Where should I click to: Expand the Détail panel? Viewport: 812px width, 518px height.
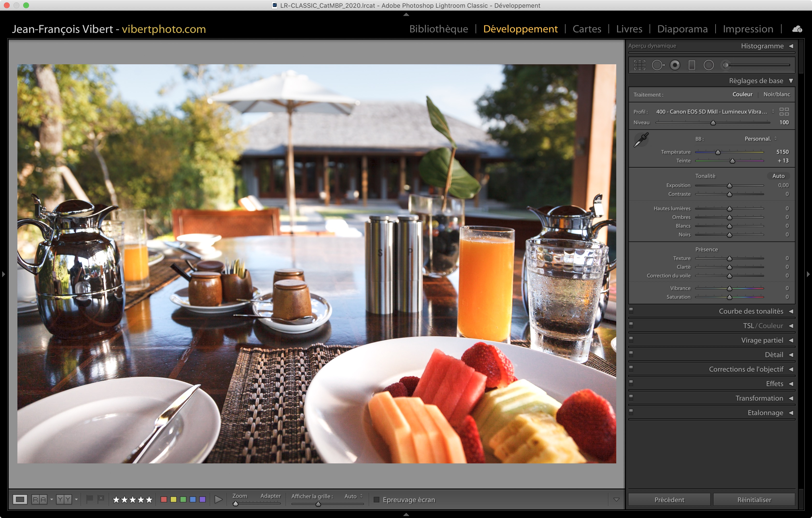click(x=791, y=354)
